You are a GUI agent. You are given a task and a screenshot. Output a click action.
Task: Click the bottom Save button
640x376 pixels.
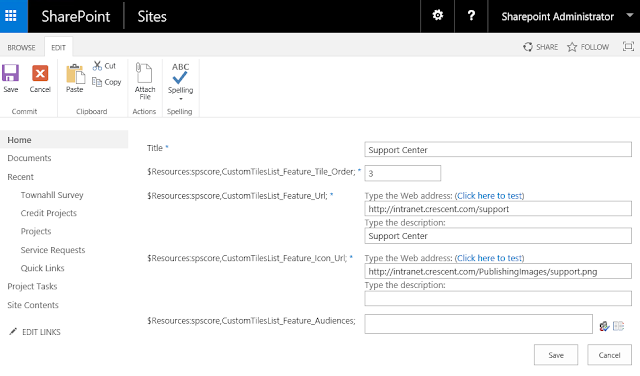pos(556,355)
